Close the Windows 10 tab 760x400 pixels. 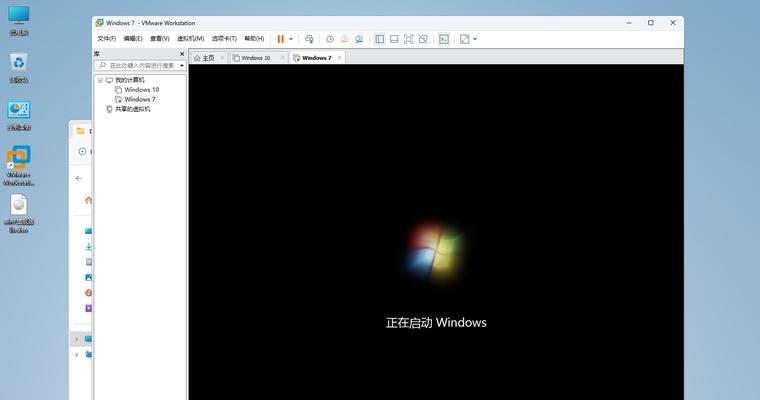[x=282, y=58]
